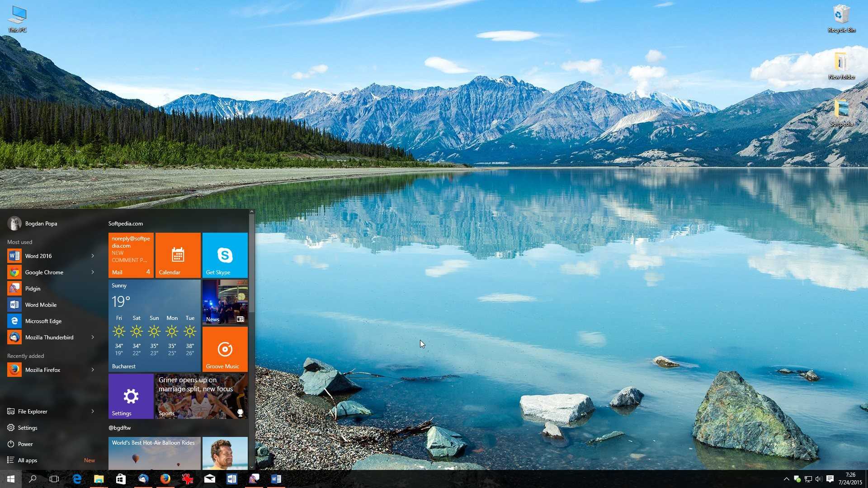Launch Get Skype from Start Menu
The image size is (868, 488).
click(x=224, y=255)
